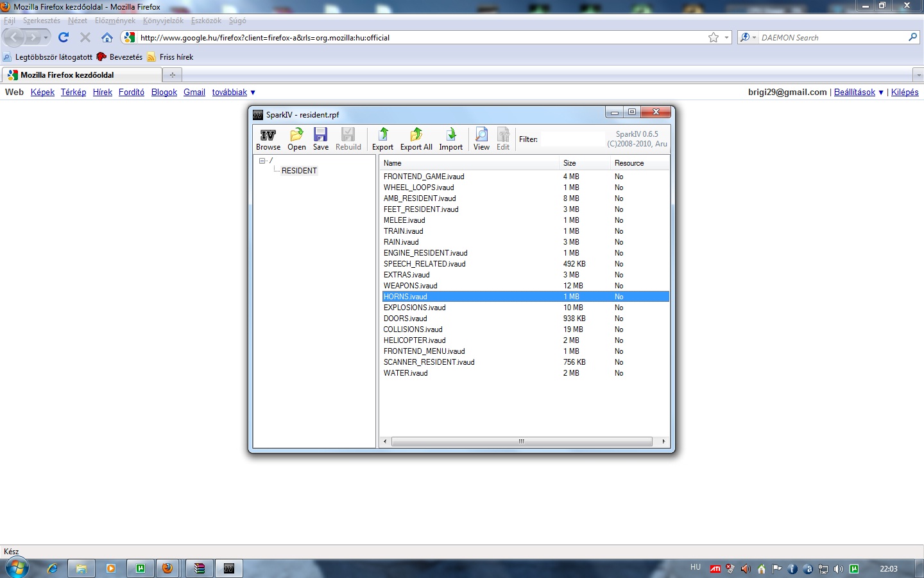Viewport: 924px width, 578px height.
Task: Click the greyed Rebuild toolbar icon
Action: click(348, 139)
